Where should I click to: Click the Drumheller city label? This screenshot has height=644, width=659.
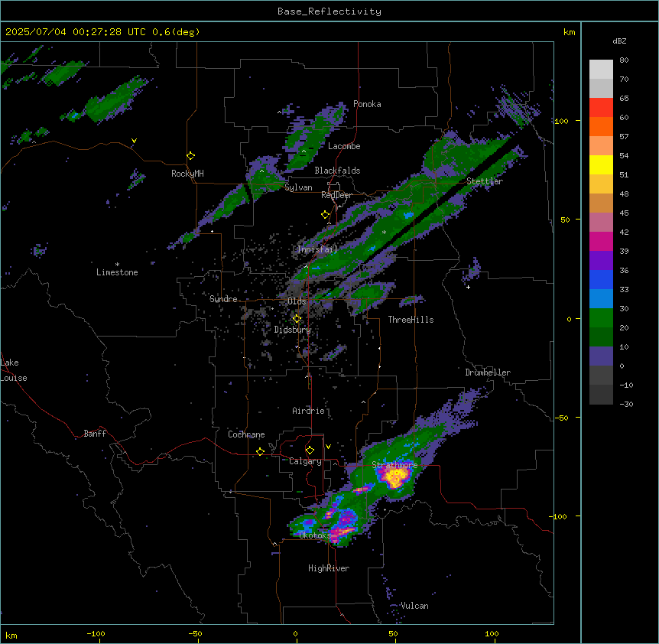point(488,372)
